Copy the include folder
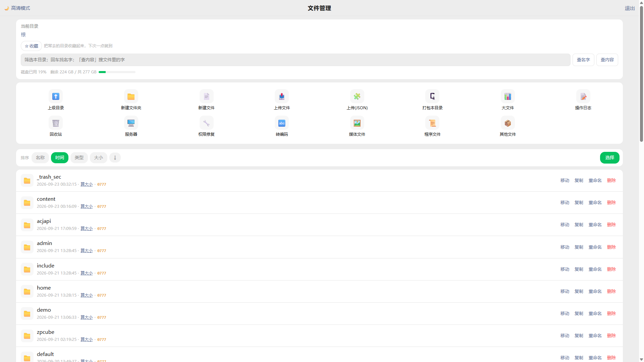Image resolution: width=644 pixels, height=362 pixels. click(x=579, y=269)
